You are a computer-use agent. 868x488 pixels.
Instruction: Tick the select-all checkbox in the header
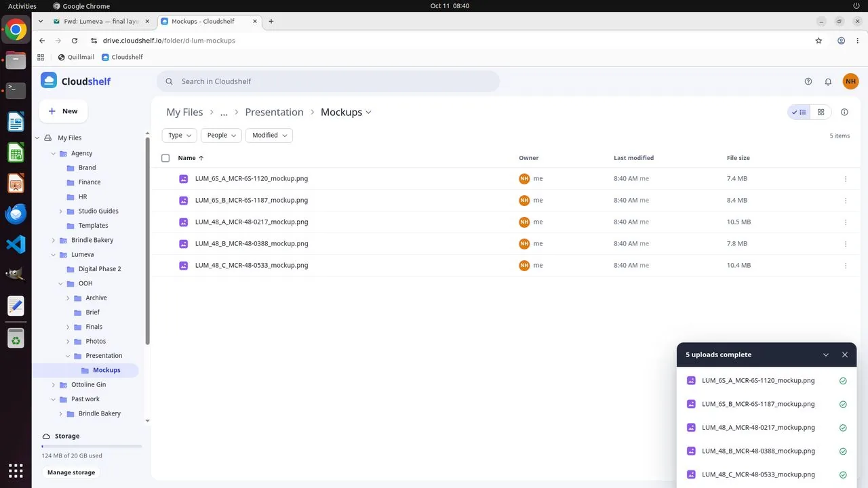point(165,158)
